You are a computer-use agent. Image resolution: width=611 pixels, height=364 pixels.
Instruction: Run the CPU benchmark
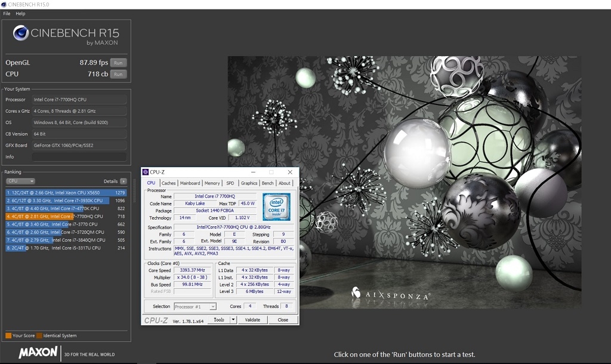click(119, 74)
